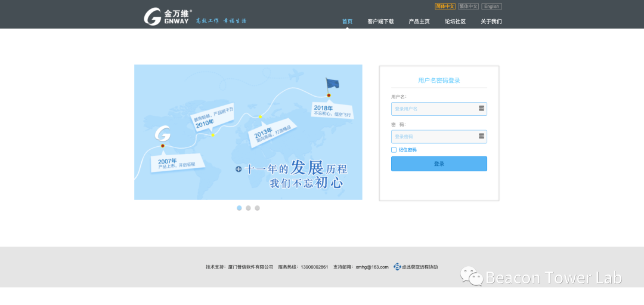This screenshot has width=644, height=305.
Task: Click the 厦门普信软件有限公司 text
Action: [x=250, y=267]
